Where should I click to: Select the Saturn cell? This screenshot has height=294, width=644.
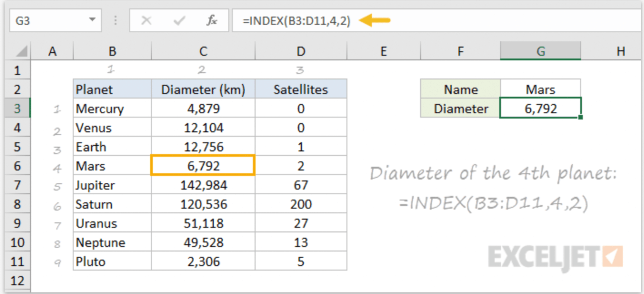112,204
